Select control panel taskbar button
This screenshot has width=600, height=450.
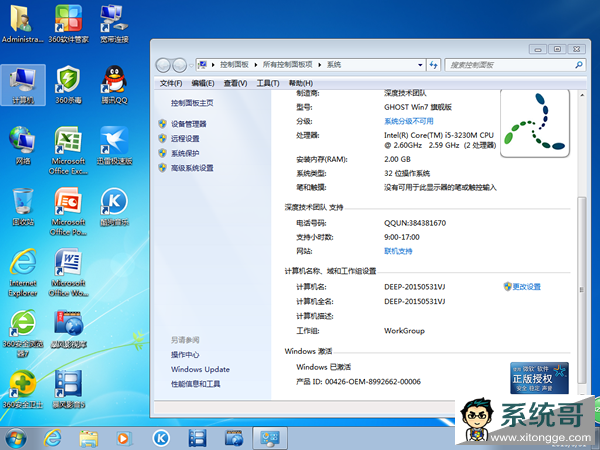tap(270, 439)
